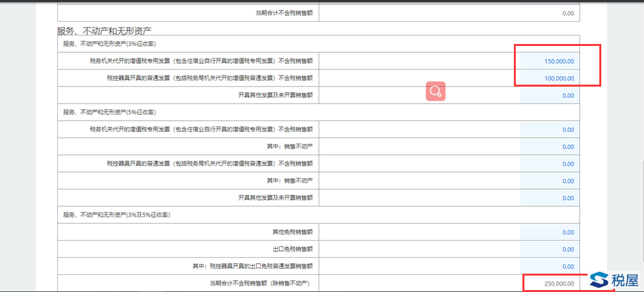Click 服务、不动产和无形资产(5%征收率) subsection header
Screen dimensions: 644x292
click(109, 112)
